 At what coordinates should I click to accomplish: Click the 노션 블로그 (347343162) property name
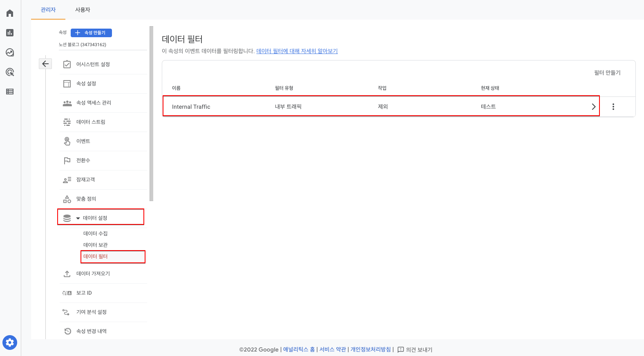[x=83, y=45]
